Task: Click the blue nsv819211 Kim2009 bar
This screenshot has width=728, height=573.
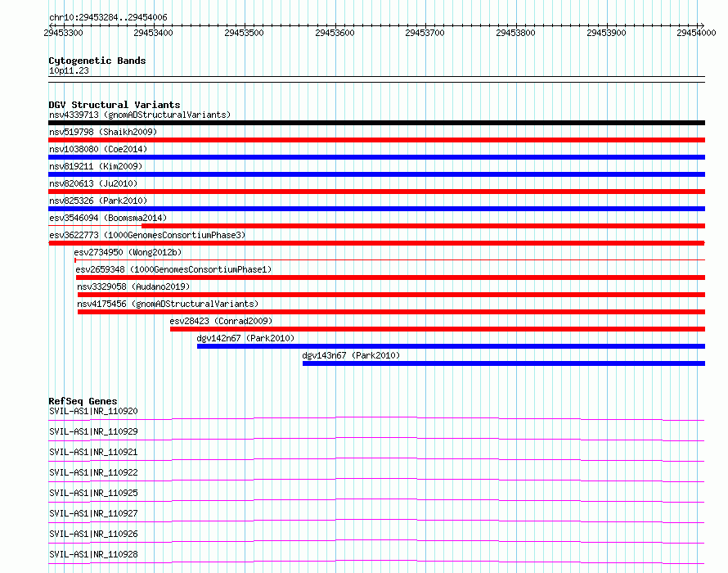Action: pyautogui.click(x=376, y=174)
